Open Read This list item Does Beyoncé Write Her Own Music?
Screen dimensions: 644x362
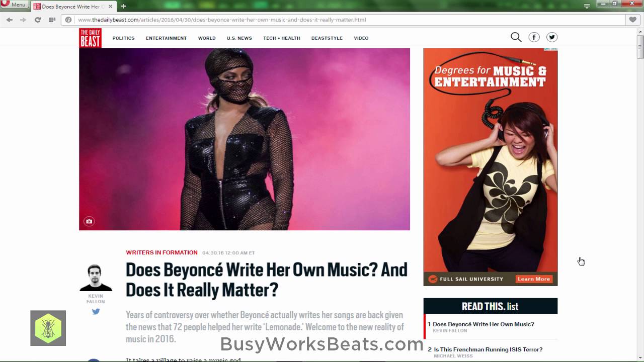pos(484,324)
